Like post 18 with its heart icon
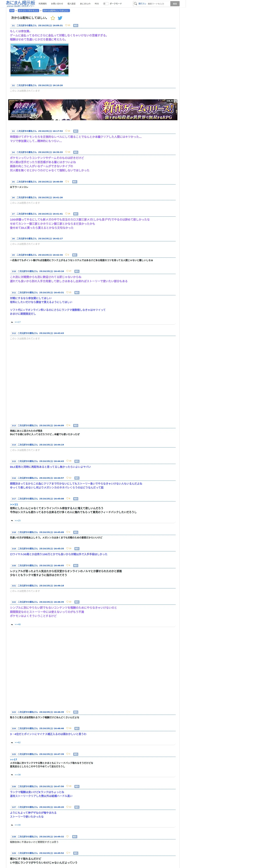The height and width of the screenshot is (868, 262). 67,532
